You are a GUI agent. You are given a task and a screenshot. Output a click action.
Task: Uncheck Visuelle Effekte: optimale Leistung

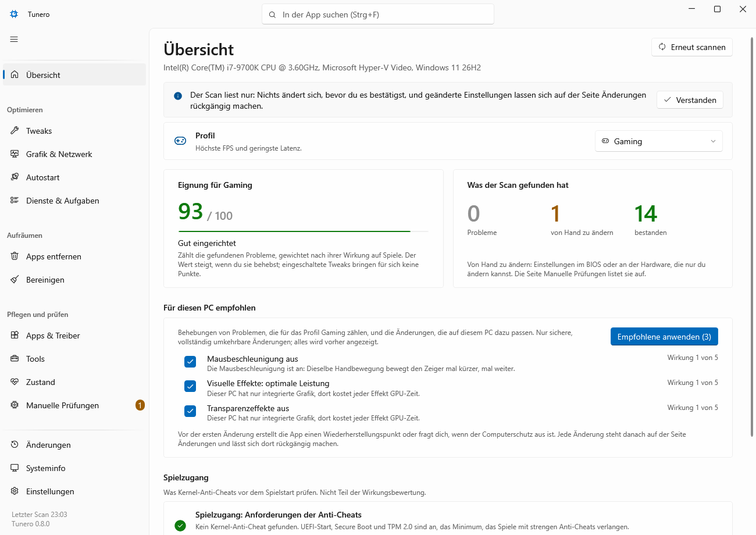190,386
